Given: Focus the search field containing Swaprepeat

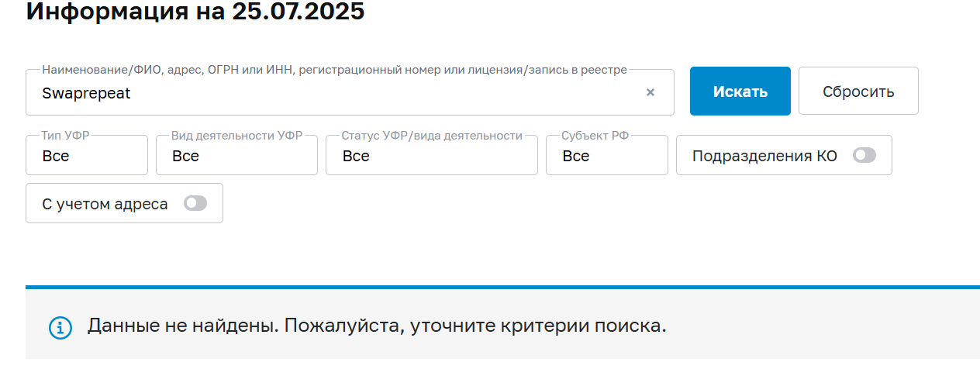Looking at the screenshot, I should click(x=333, y=93).
